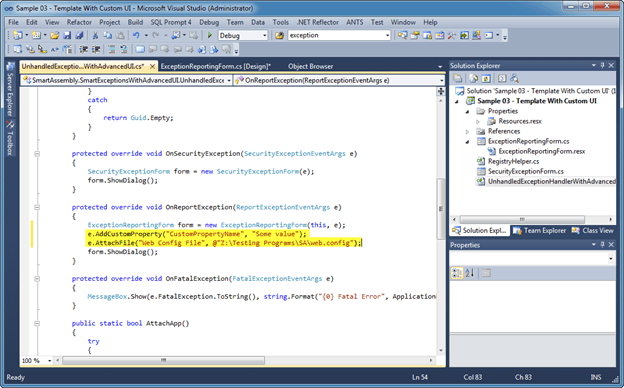The image size is (624, 388).
Task: Collapse the OnFatalException method outline
Action: (x=37, y=279)
